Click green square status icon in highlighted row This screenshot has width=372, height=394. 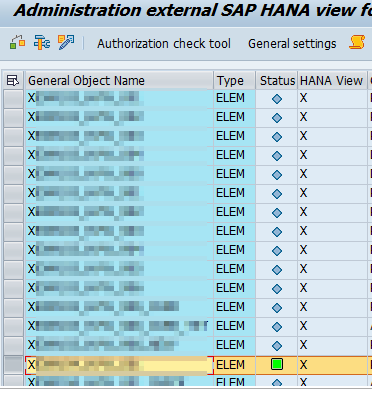pyautogui.click(x=277, y=364)
